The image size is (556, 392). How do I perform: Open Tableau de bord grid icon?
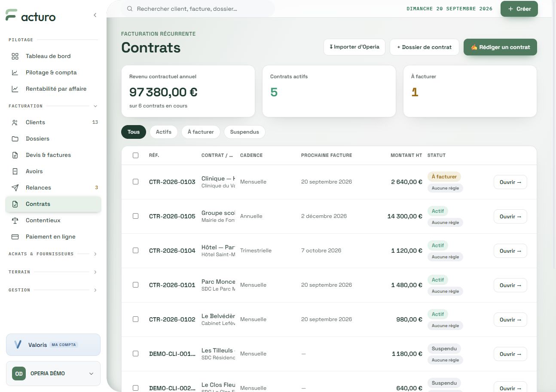(15, 56)
